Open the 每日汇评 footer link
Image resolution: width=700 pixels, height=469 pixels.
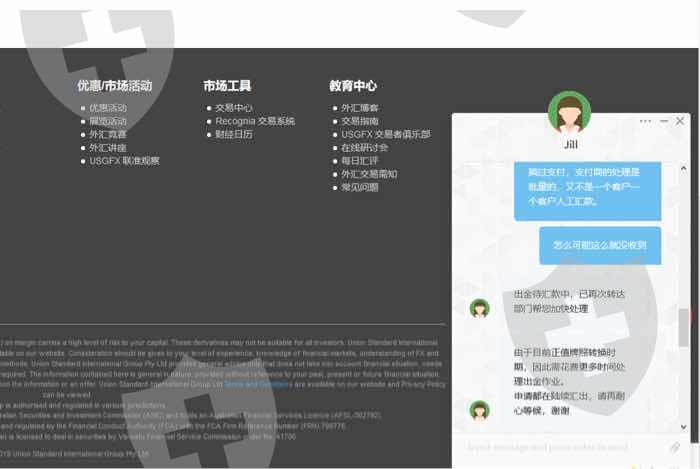[x=360, y=161]
